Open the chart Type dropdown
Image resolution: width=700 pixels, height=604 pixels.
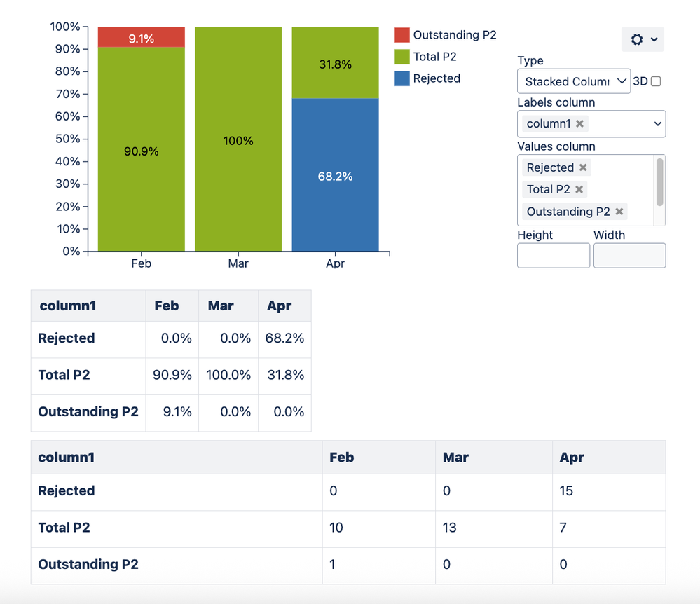tap(574, 81)
